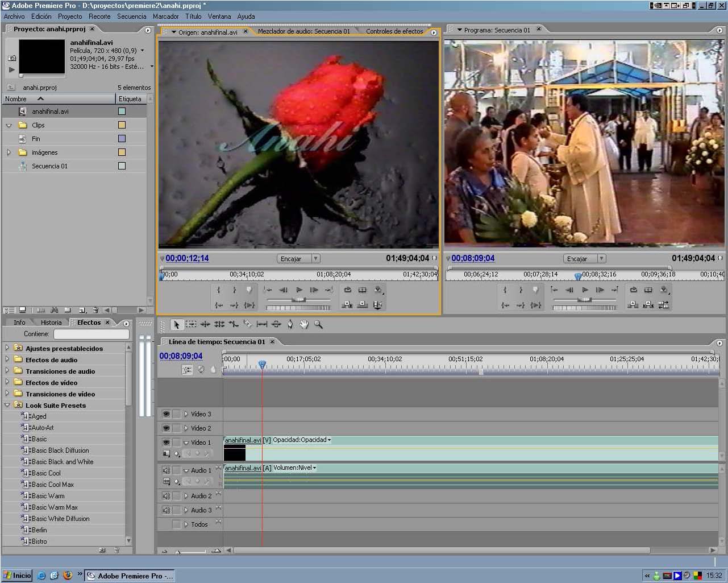Open the Secuencia menu
The width and height of the screenshot is (728, 583).
tap(131, 16)
